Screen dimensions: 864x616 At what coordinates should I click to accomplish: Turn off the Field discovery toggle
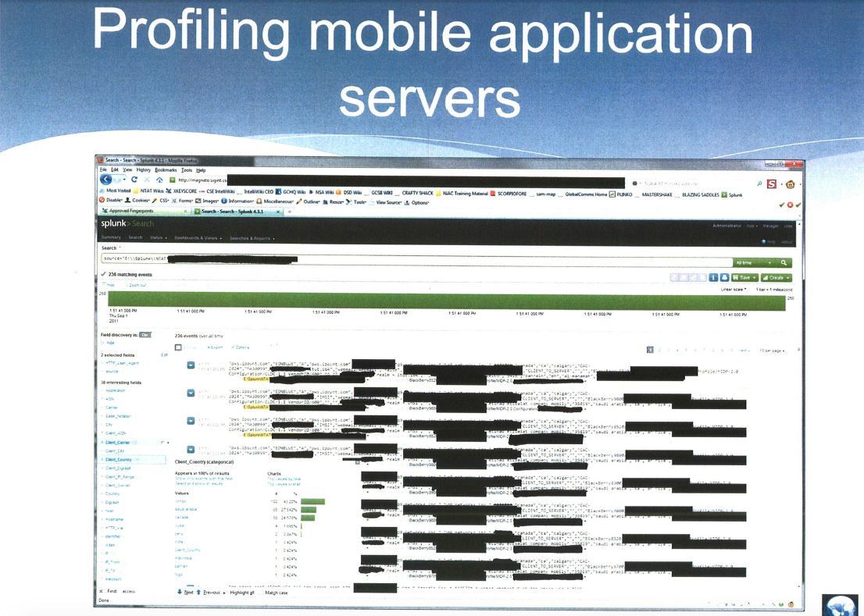click(x=144, y=335)
